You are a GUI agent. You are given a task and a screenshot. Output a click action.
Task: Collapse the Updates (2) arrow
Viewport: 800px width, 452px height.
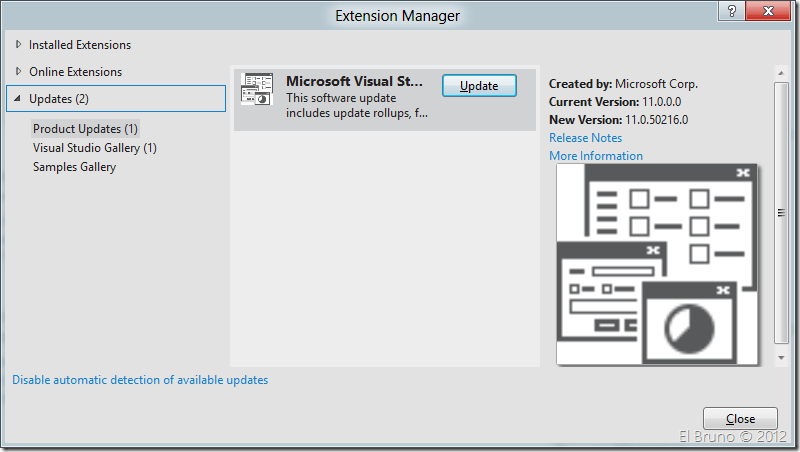(x=18, y=99)
